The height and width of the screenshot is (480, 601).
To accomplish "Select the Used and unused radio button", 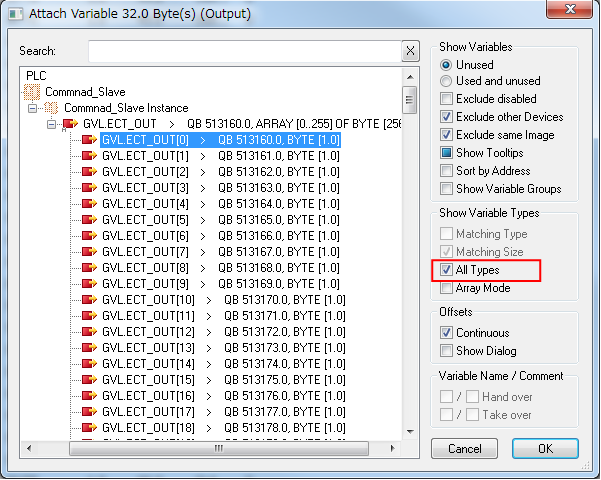I will 446,81.
